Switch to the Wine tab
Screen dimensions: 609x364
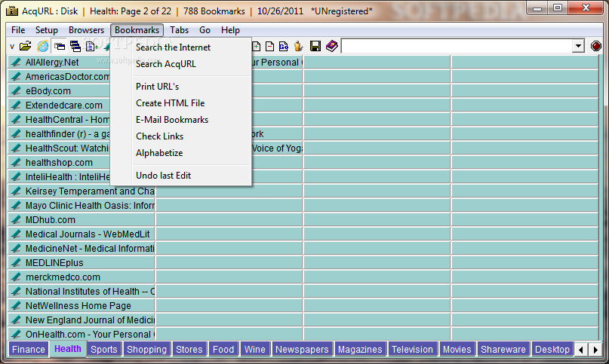(255, 349)
